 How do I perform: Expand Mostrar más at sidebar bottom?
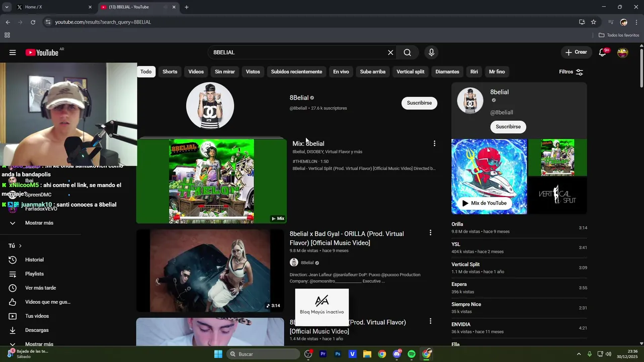(x=40, y=344)
